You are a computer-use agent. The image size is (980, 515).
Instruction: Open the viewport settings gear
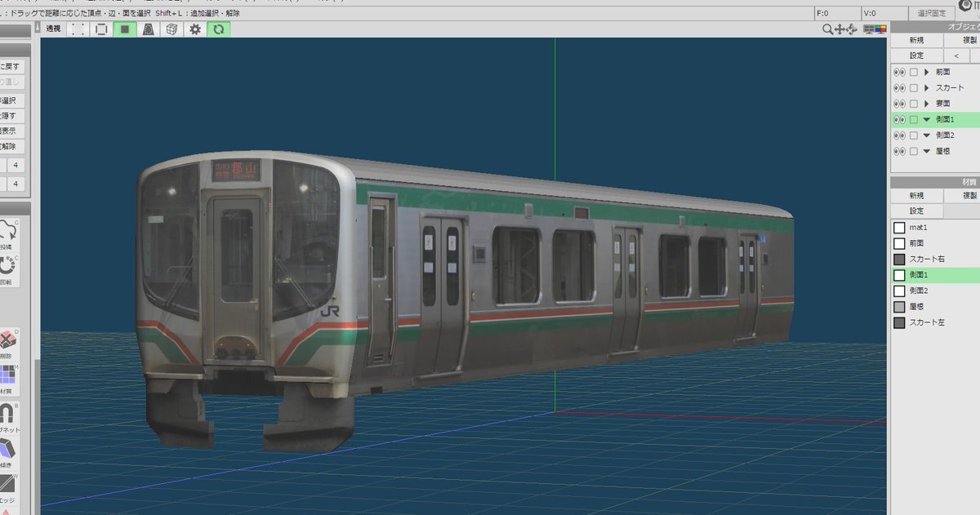[195, 29]
